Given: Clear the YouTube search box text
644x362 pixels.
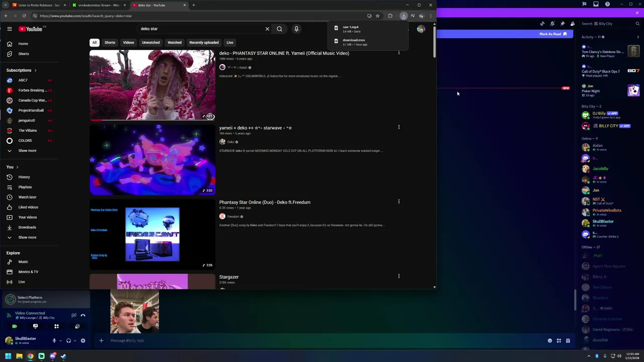Looking at the screenshot, I should tap(267, 29).
